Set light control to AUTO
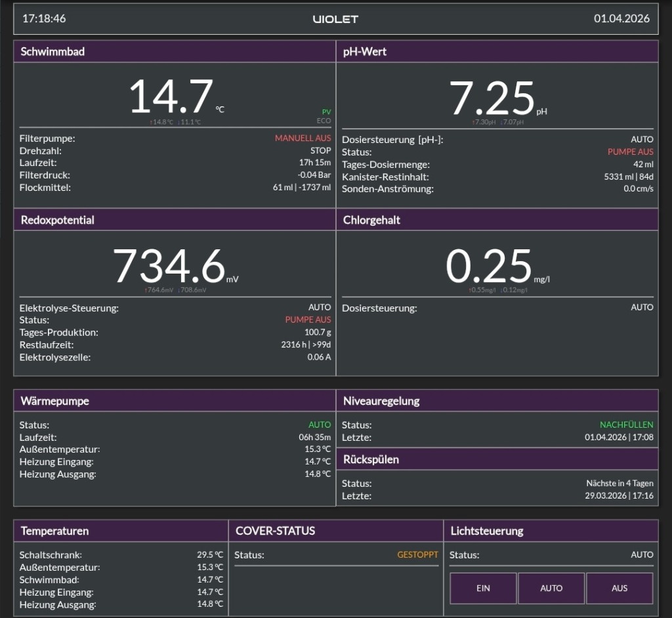Screen dimensions: 672x618 tap(551, 588)
